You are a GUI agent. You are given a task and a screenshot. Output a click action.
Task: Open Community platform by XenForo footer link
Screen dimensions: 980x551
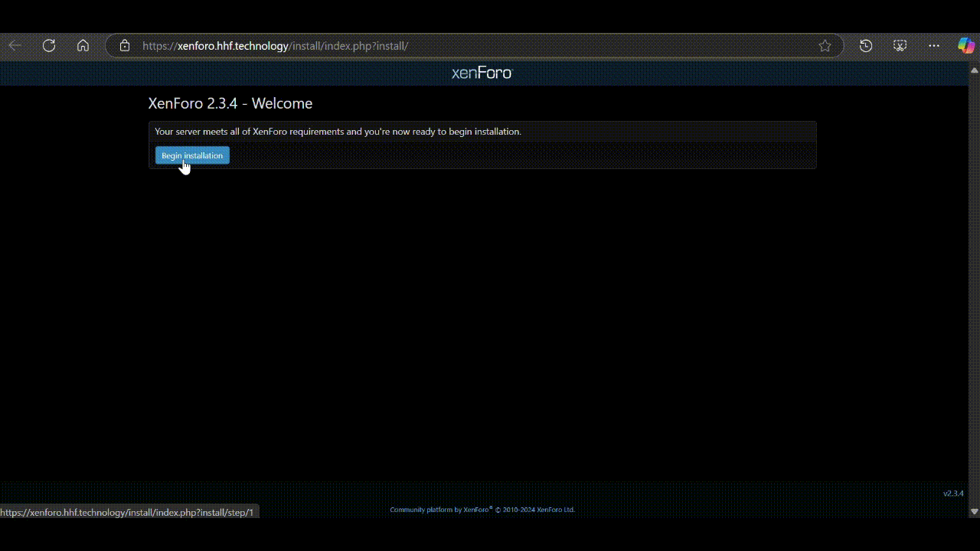pos(439,510)
